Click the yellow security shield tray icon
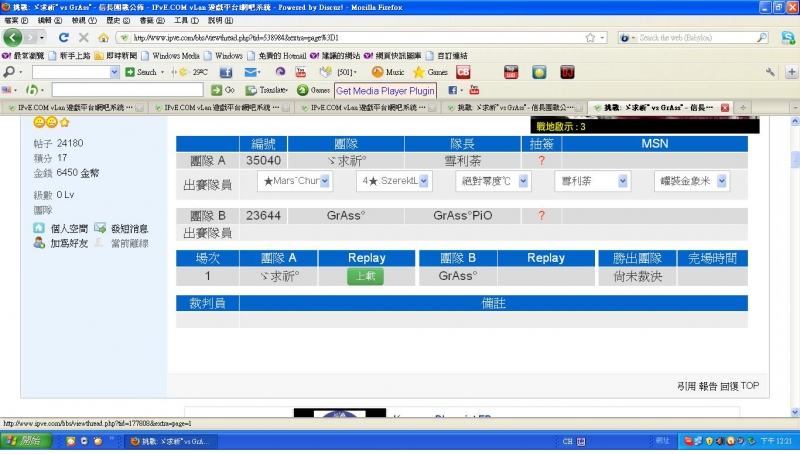800x454 pixels. click(x=709, y=441)
